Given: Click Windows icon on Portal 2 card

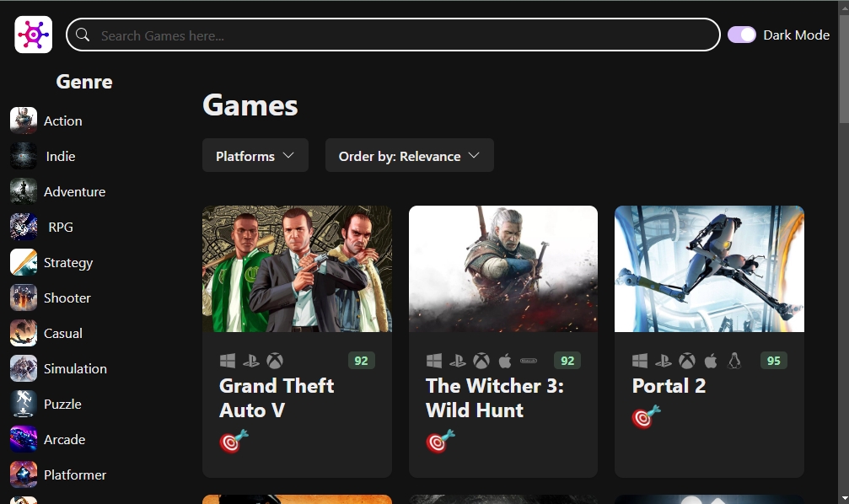Looking at the screenshot, I should point(640,361).
